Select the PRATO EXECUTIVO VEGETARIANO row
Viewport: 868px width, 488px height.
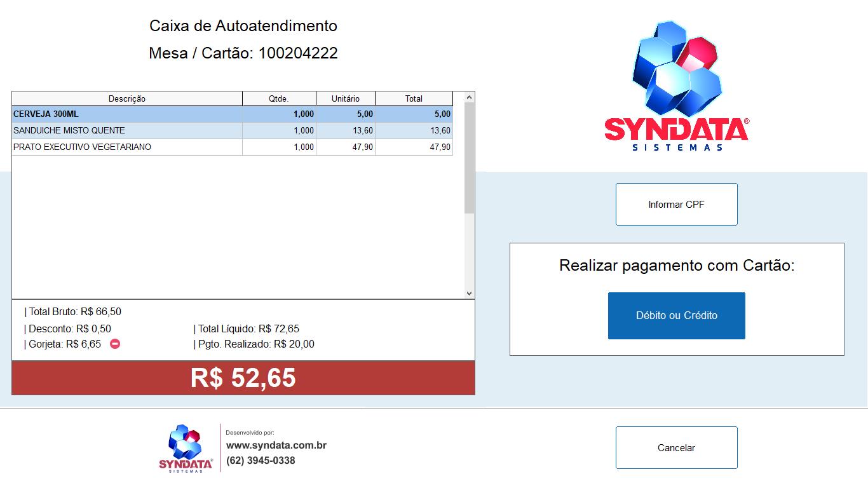pyautogui.click(x=127, y=147)
